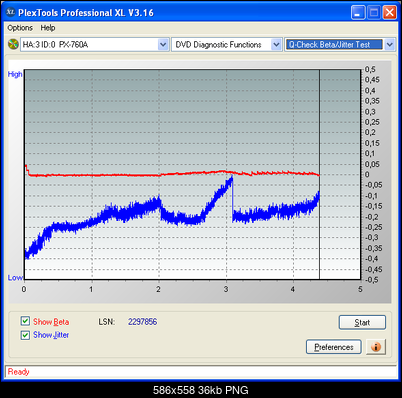
Task: Click the disc drive icon beside the drive selector
Action: click(x=13, y=44)
